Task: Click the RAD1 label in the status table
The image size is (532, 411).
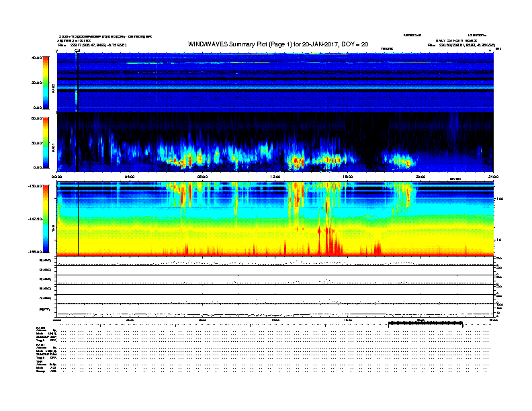Action: [40, 345]
